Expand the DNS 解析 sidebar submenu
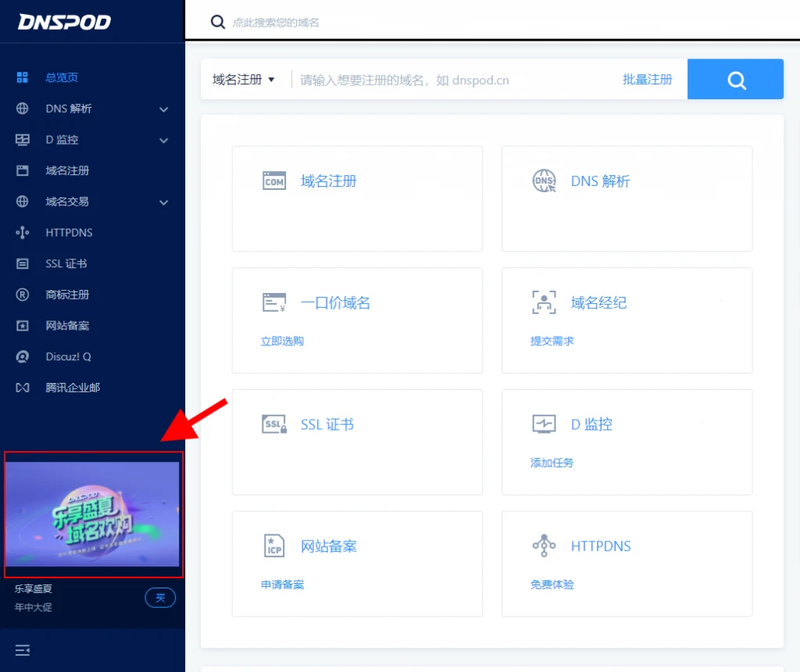Screen dimensions: 800x672 [x=164, y=109]
